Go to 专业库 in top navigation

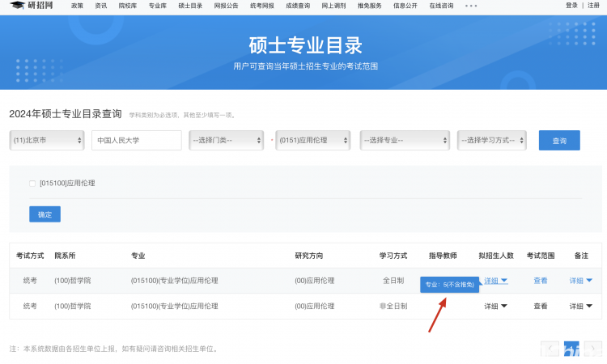[158, 6]
